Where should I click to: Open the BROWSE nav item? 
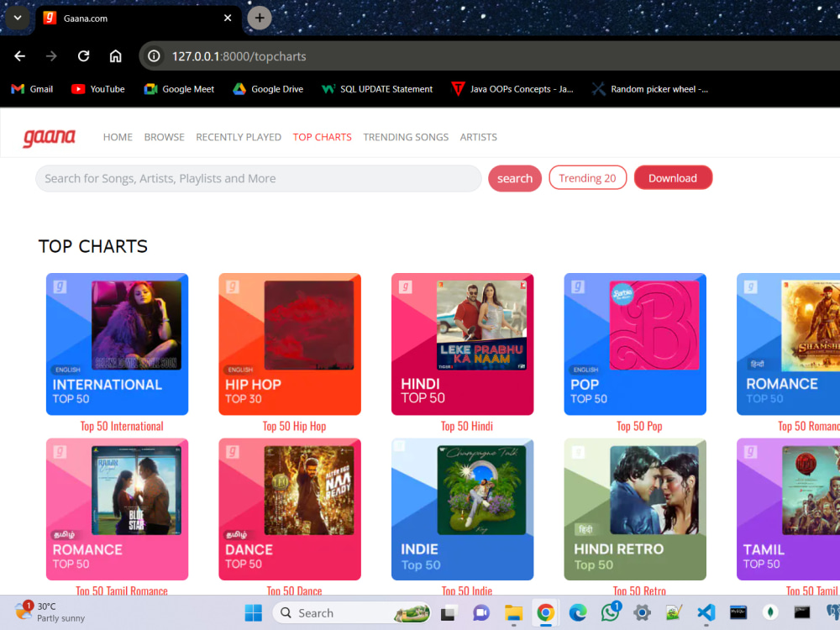164,137
